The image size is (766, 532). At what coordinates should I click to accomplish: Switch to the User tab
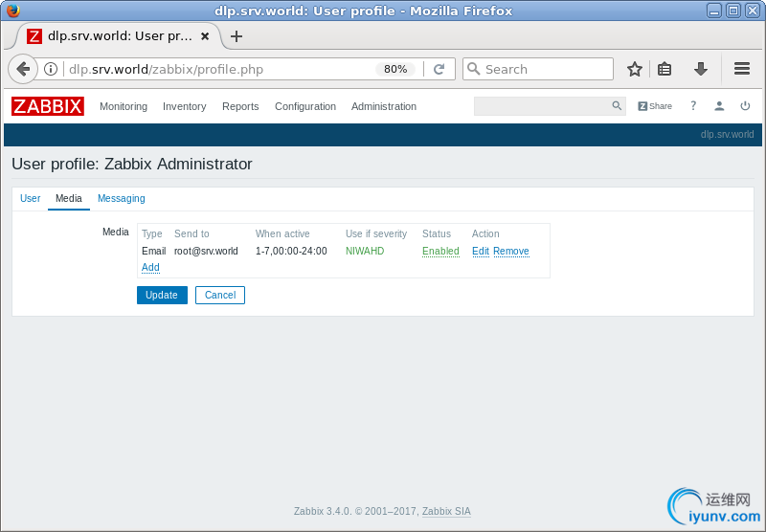click(31, 199)
